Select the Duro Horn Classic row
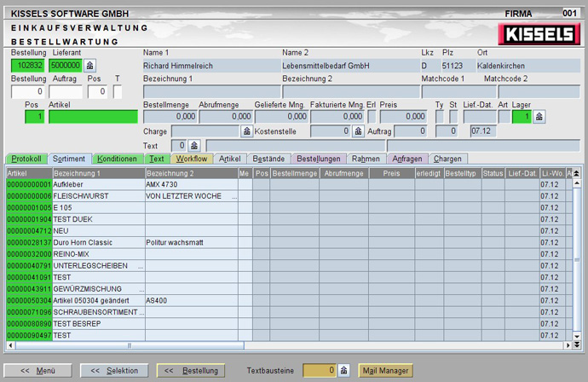The image size is (588, 382). pos(289,243)
